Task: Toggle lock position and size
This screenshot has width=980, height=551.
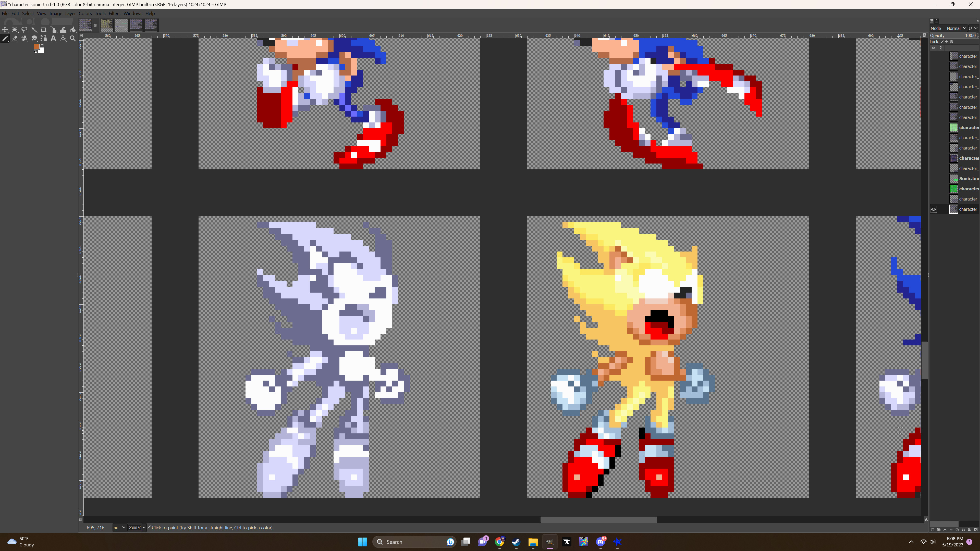Action: [947, 41]
